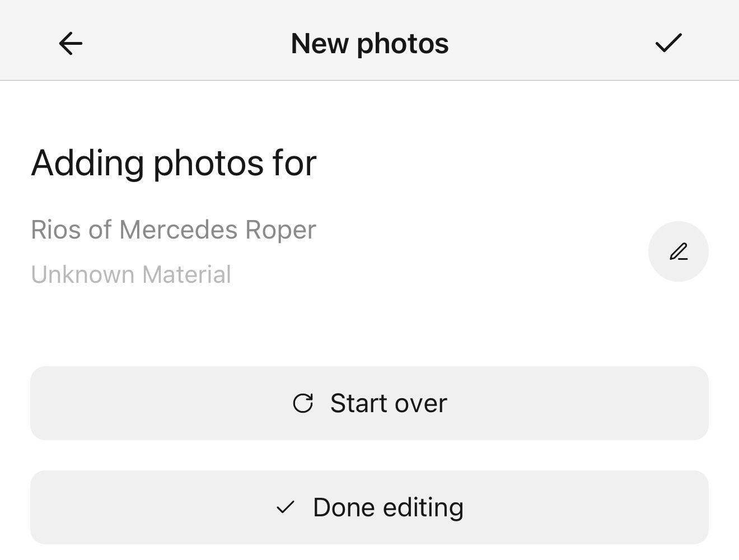The width and height of the screenshot is (739, 560).
Task: Select the Start over button
Action: (x=369, y=403)
